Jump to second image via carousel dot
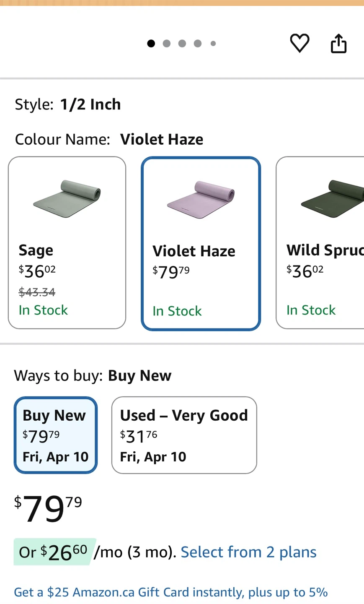 167,44
